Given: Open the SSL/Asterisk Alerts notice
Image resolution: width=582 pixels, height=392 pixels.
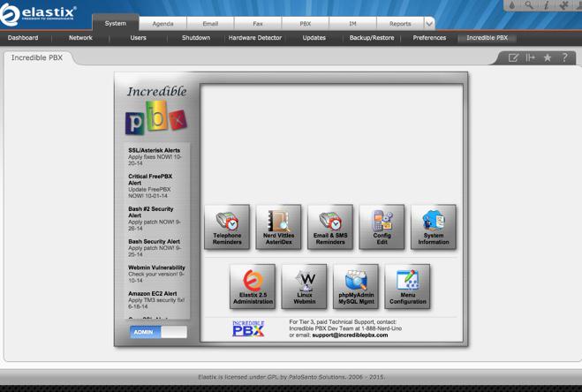Looking at the screenshot, I should coord(156,156).
